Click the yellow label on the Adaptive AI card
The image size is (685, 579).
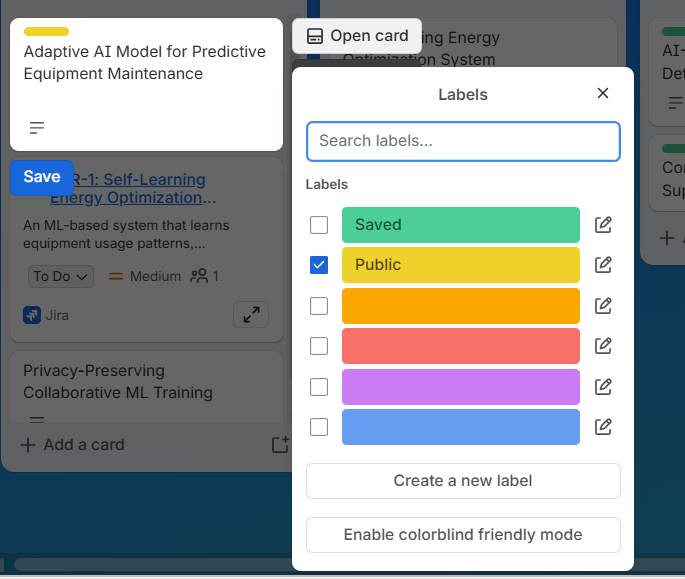(x=46, y=31)
